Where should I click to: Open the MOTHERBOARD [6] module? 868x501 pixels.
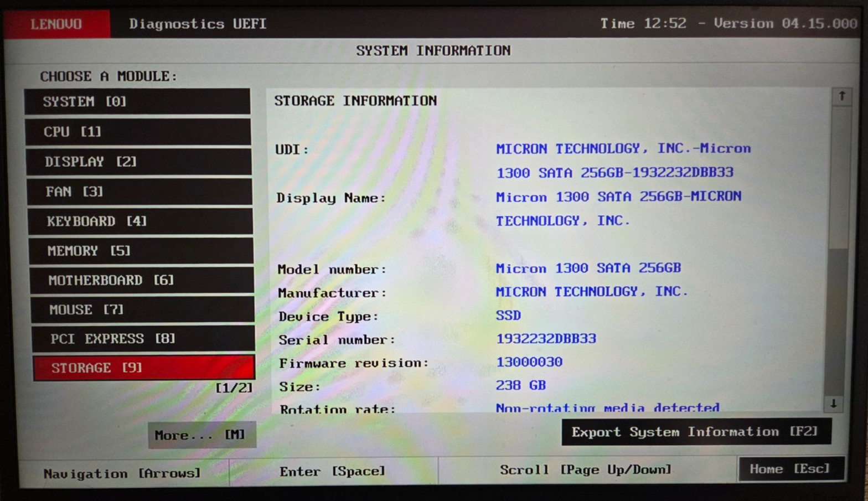click(142, 280)
